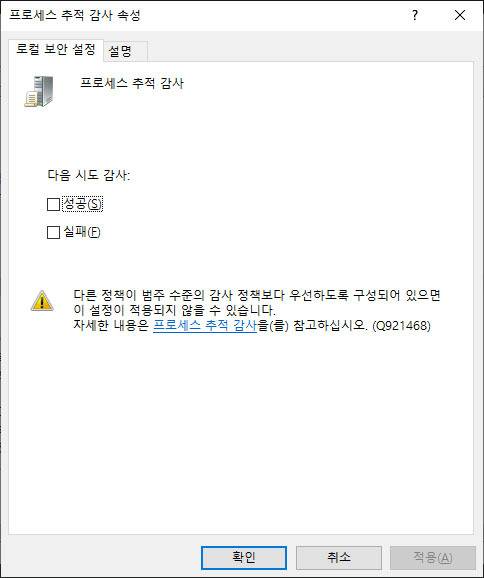Confirm with the 확인 button

[244, 557]
